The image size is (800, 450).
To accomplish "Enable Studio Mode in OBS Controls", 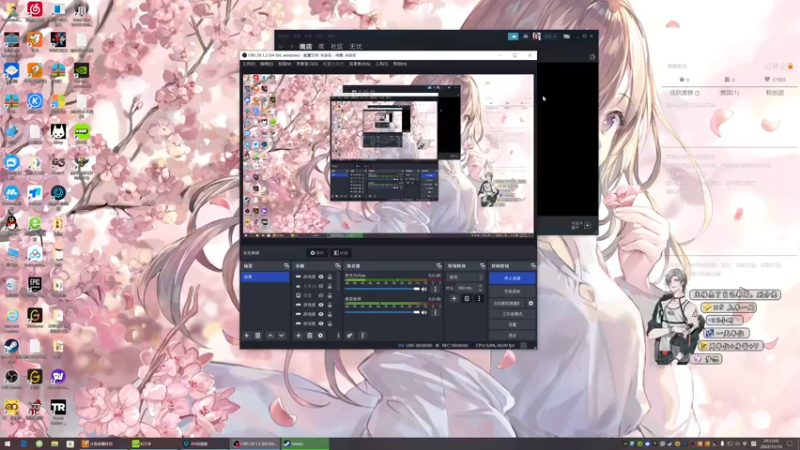I will (512, 314).
